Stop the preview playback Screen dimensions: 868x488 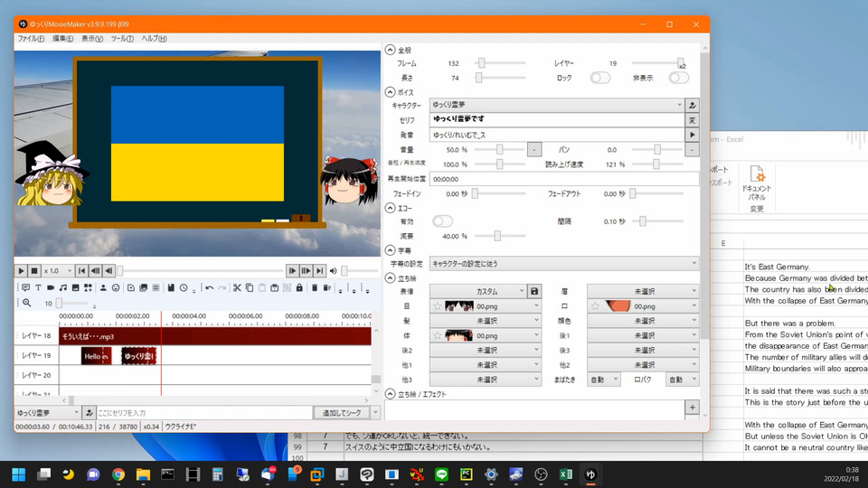tap(34, 270)
